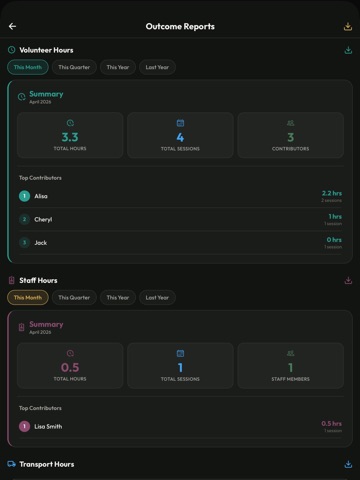Open the 3 Contributors card

click(x=291, y=135)
